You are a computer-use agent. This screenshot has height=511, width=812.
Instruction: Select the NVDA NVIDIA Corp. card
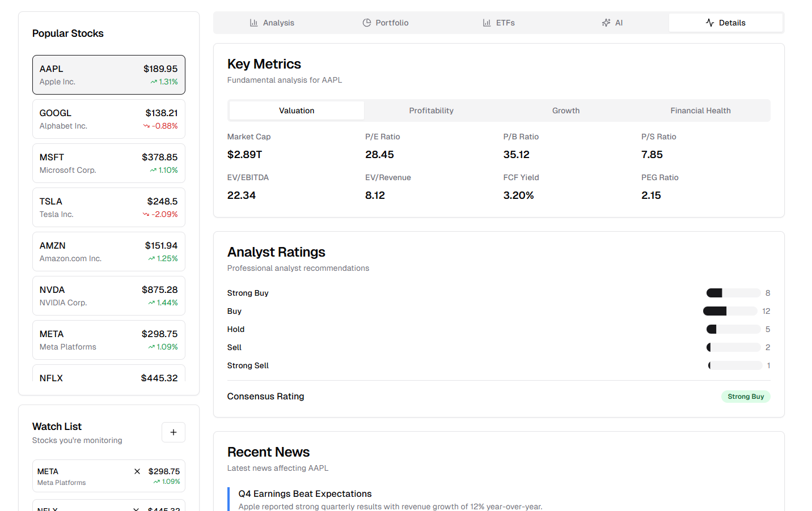(109, 296)
